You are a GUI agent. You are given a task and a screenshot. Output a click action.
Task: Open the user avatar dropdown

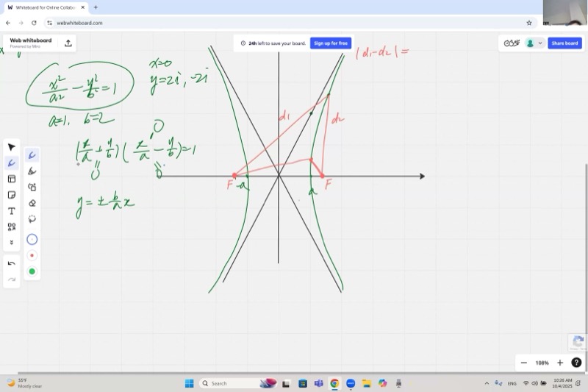534,43
